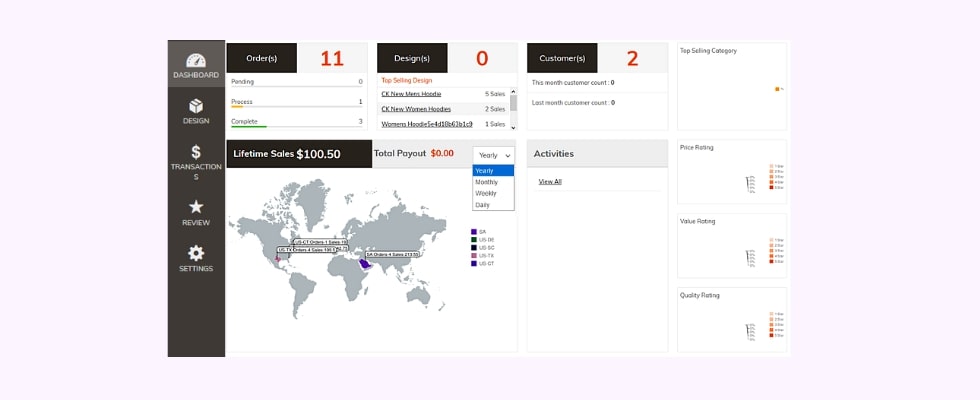Click the US-CT legend color swatch

474,264
